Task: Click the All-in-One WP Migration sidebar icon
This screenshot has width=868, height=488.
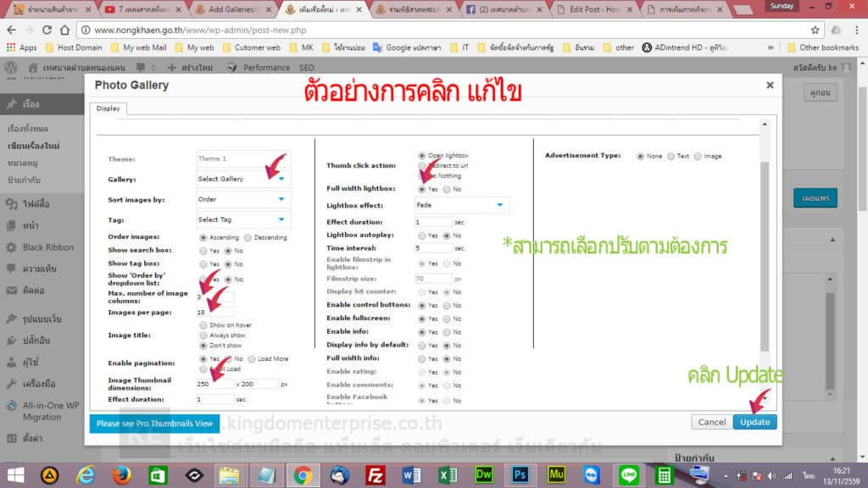Action: click(13, 405)
